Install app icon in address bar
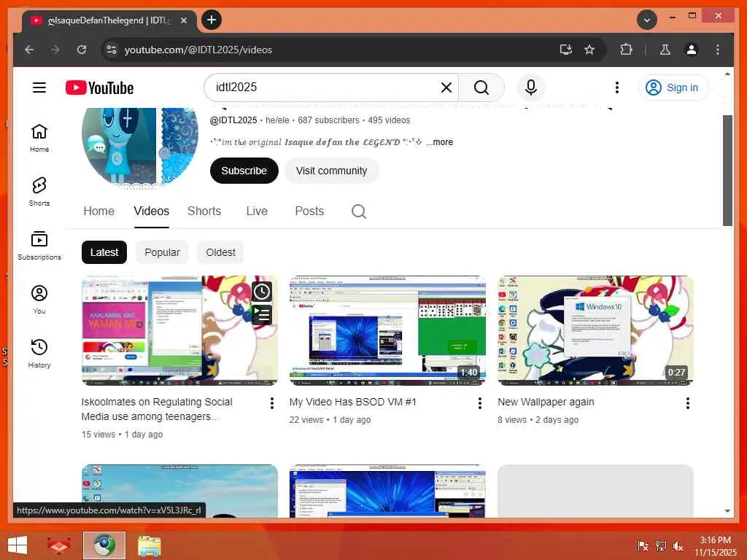 coord(566,50)
